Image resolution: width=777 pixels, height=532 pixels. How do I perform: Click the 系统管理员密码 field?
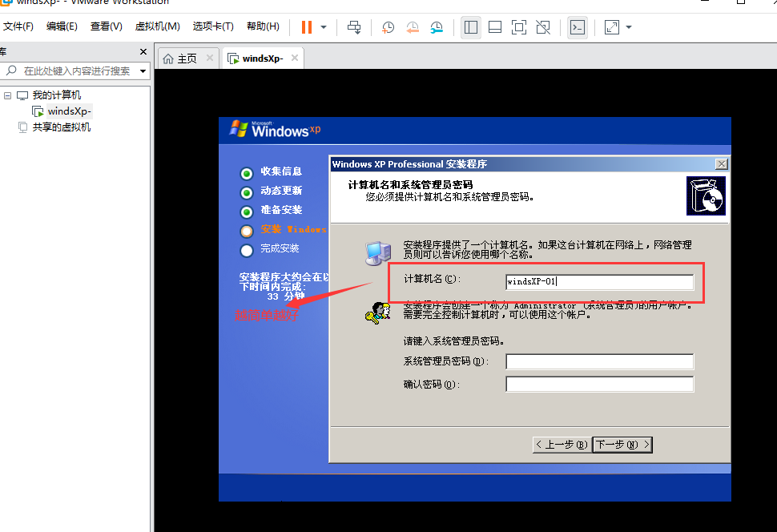600,361
